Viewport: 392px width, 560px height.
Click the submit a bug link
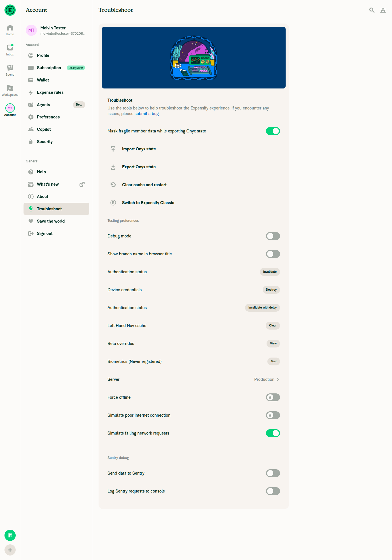tap(147, 114)
